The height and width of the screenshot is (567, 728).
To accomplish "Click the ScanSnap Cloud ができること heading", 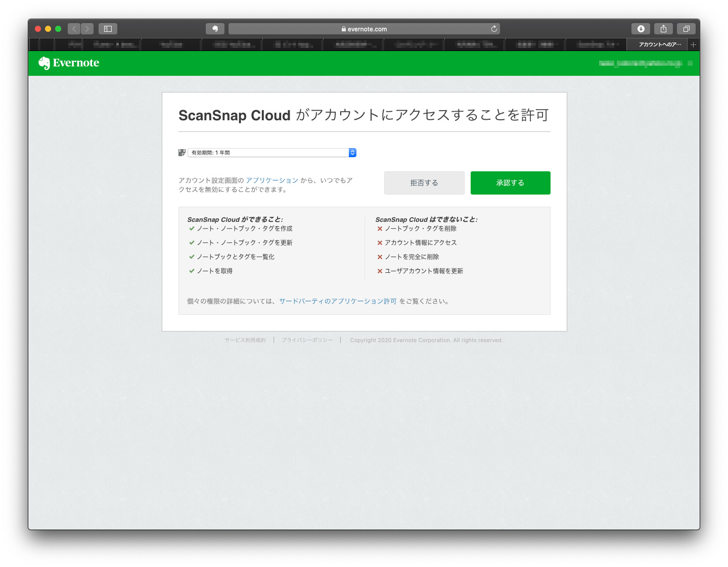I will pyautogui.click(x=235, y=219).
